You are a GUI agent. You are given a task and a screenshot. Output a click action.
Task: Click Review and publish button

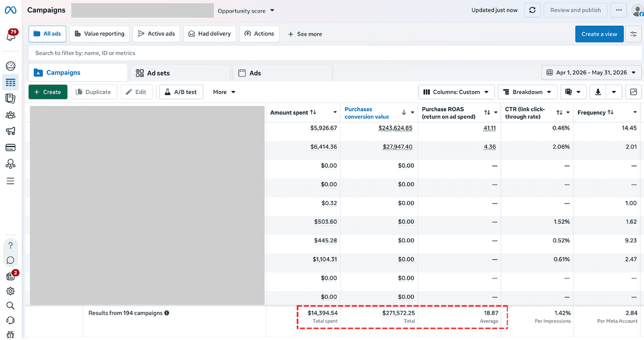tap(575, 10)
